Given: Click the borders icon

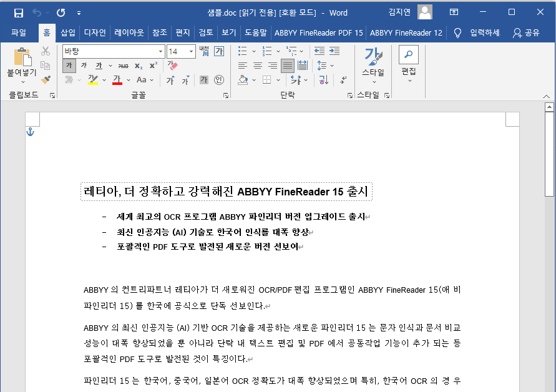Looking at the screenshot, I should click(x=266, y=80).
